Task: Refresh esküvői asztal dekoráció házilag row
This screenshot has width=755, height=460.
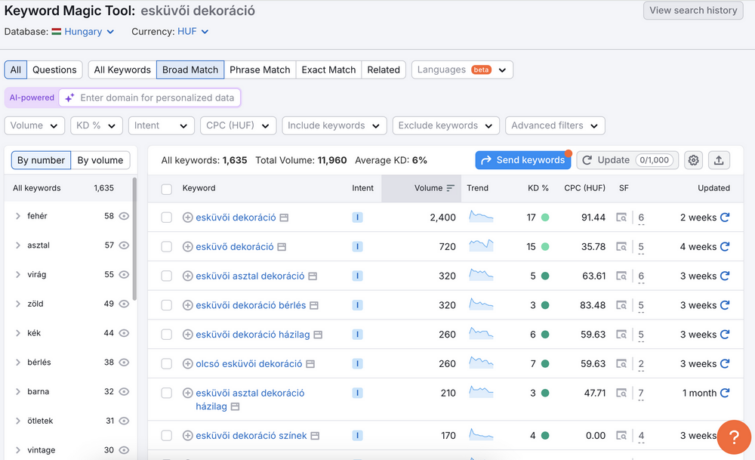Action: (x=725, y=393)
